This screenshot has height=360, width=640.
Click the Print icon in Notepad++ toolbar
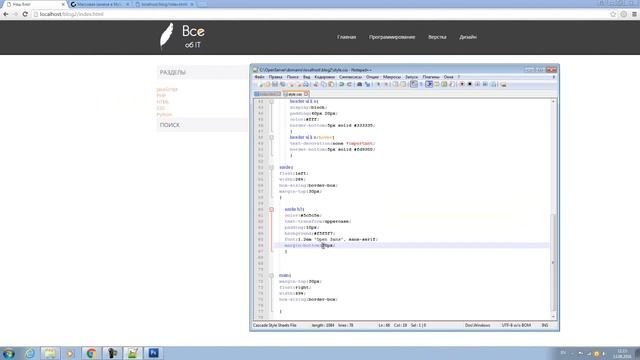click(x=306, y=84)
